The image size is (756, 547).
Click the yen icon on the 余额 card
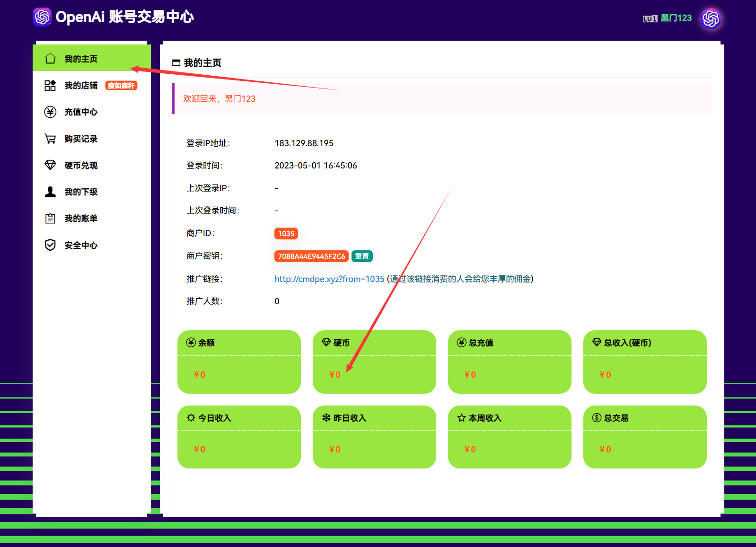(x=191, y=343)
